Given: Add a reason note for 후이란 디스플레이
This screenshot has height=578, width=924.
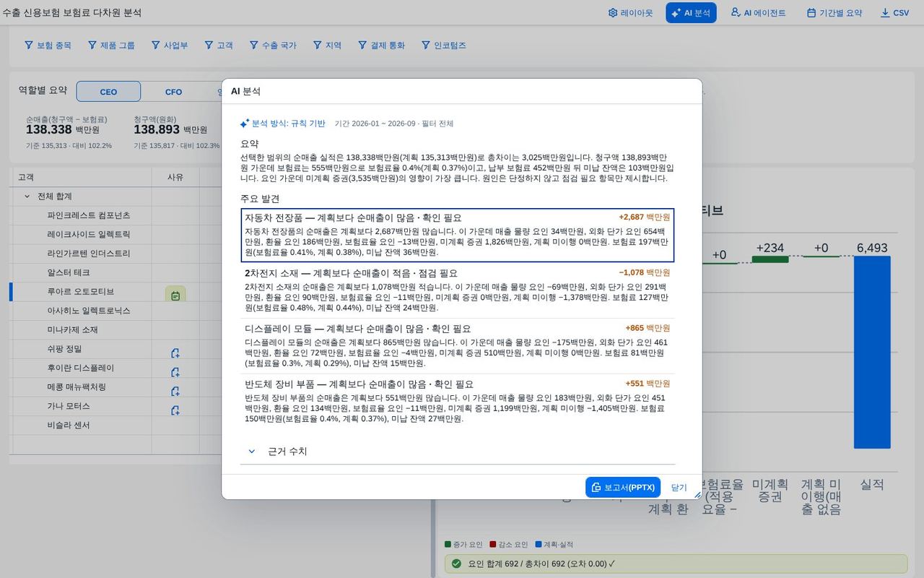Looking at the screenshot, I should (175, 372).
